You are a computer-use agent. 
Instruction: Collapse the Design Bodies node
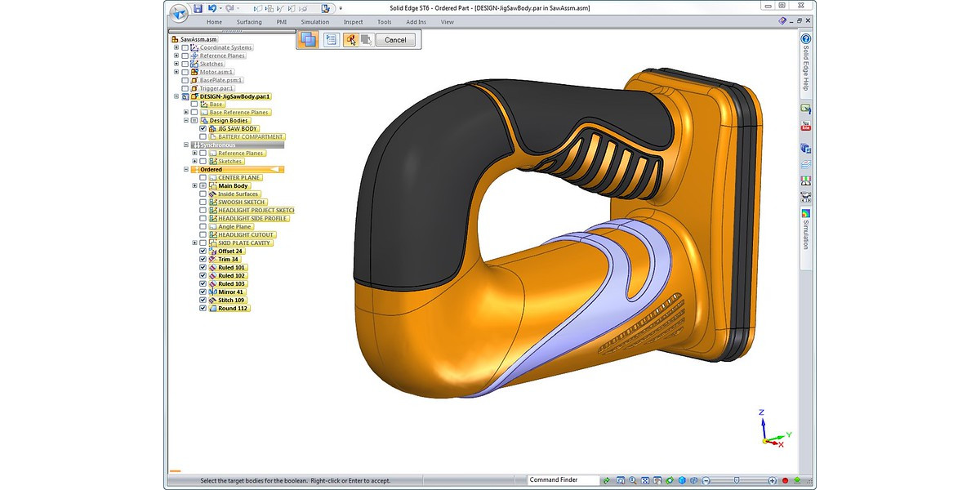pos(185,121)
